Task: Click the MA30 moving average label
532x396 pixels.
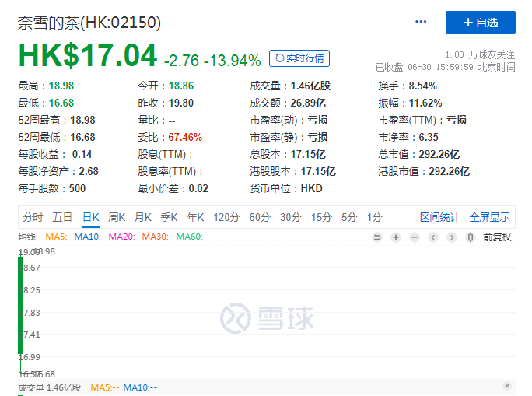Action: 157,237
